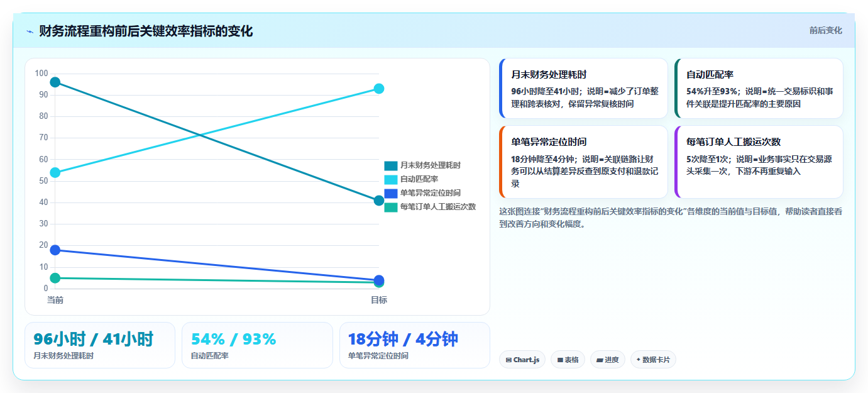Select the green 5 data point at 当前
The width and height of the screenshot is (868, 393).
tap(55, 278)
